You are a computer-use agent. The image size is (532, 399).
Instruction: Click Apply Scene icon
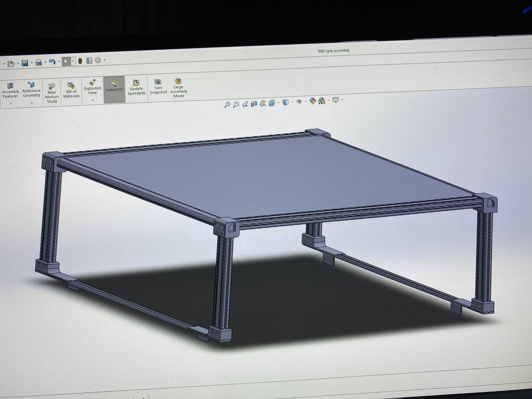tap(321, 101)
